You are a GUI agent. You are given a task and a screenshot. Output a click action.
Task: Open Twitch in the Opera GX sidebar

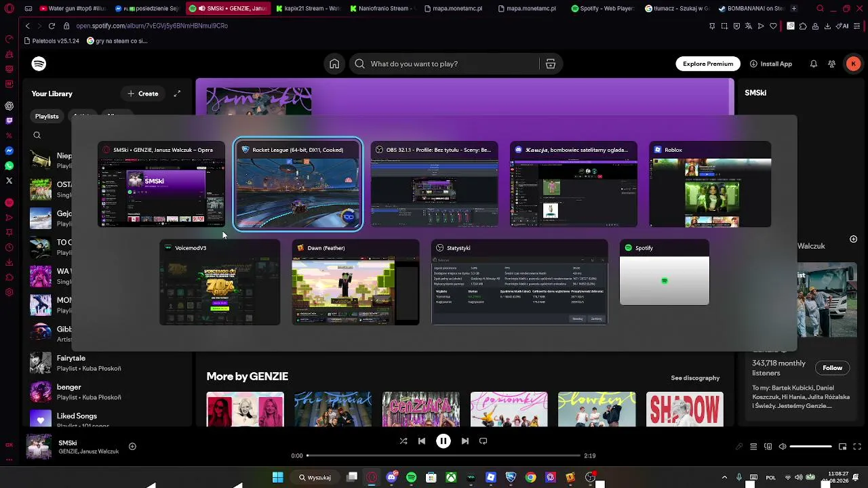click(x=9, y=121)
